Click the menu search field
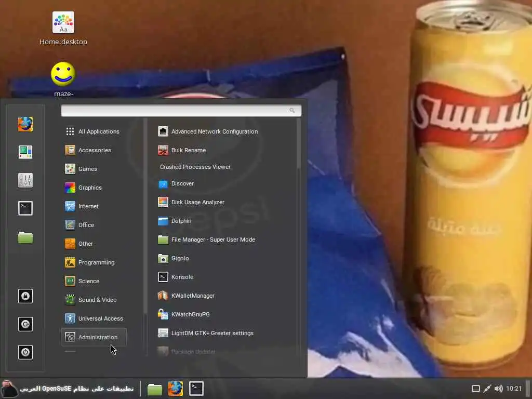The width and height of the screenshot is (532, 399). coord(181,111)
